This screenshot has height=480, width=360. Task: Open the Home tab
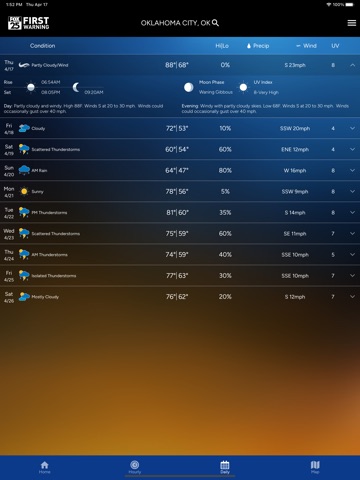click(45, 467)
